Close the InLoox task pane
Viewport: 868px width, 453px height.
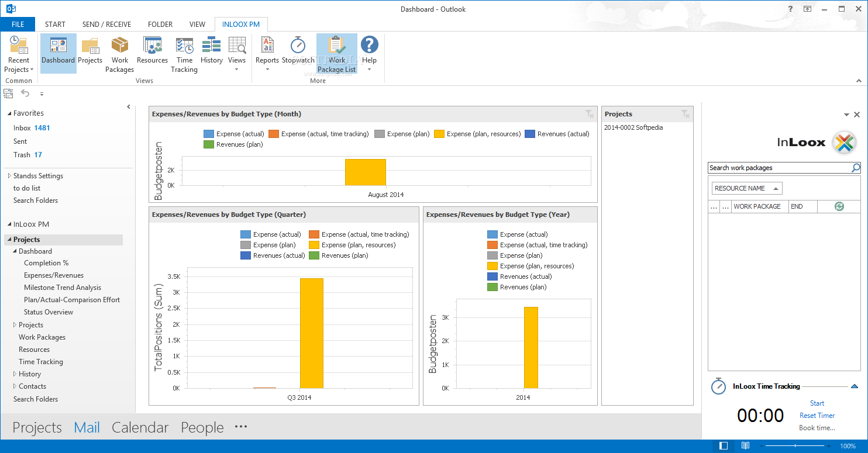857,115
